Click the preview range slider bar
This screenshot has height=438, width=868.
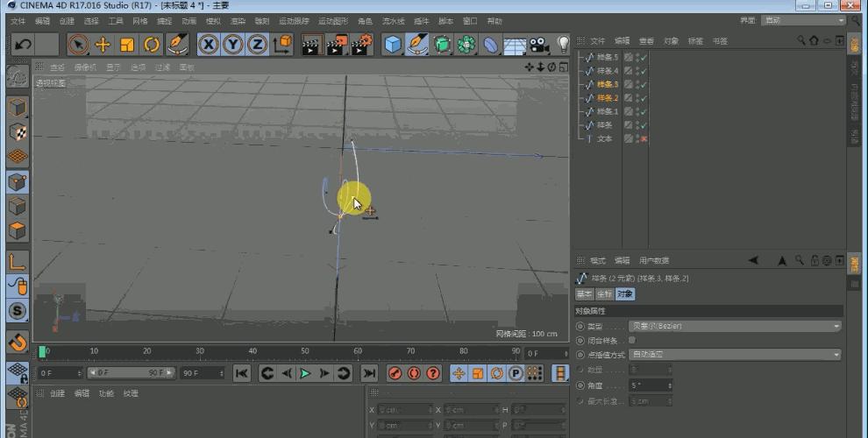coord(132,373)
